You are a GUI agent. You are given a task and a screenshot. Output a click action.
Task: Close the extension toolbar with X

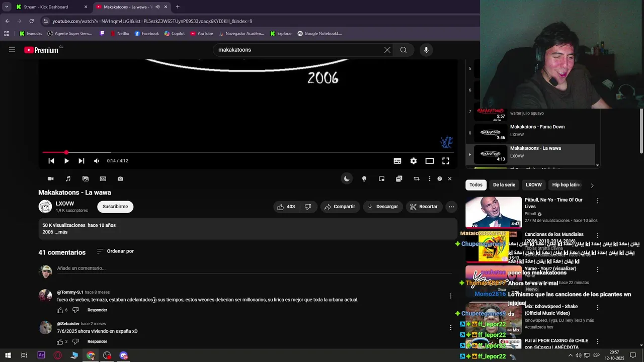pyautogui.click(x=450, y=178)
